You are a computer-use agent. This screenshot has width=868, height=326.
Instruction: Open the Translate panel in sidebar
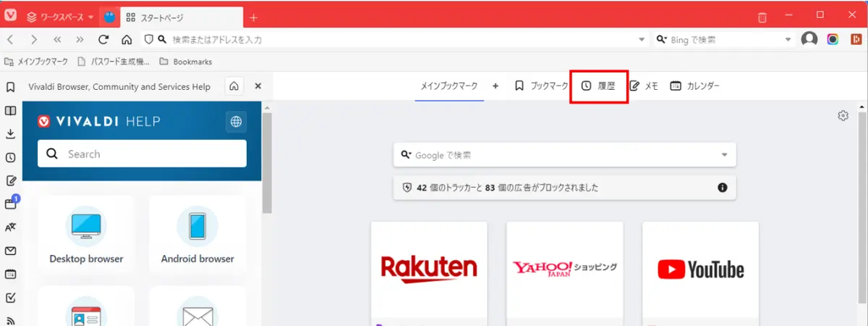click(11, 227)
